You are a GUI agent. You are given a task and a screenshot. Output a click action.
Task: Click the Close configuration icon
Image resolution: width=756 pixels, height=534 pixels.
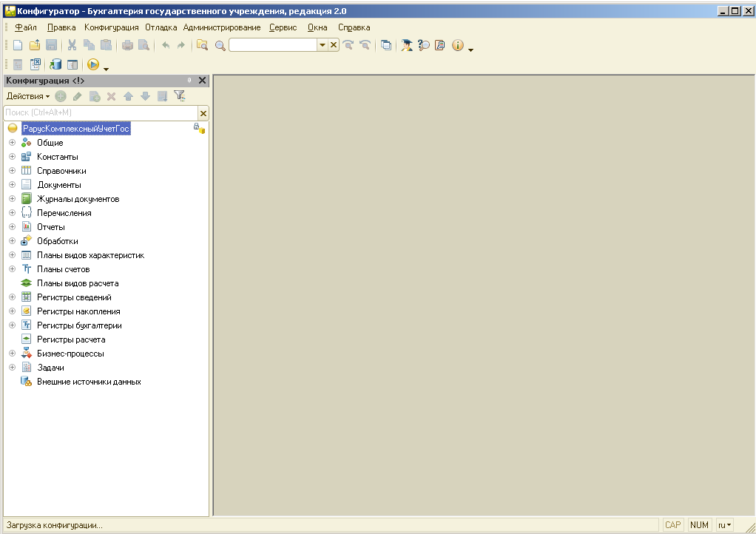pos(36,64)
